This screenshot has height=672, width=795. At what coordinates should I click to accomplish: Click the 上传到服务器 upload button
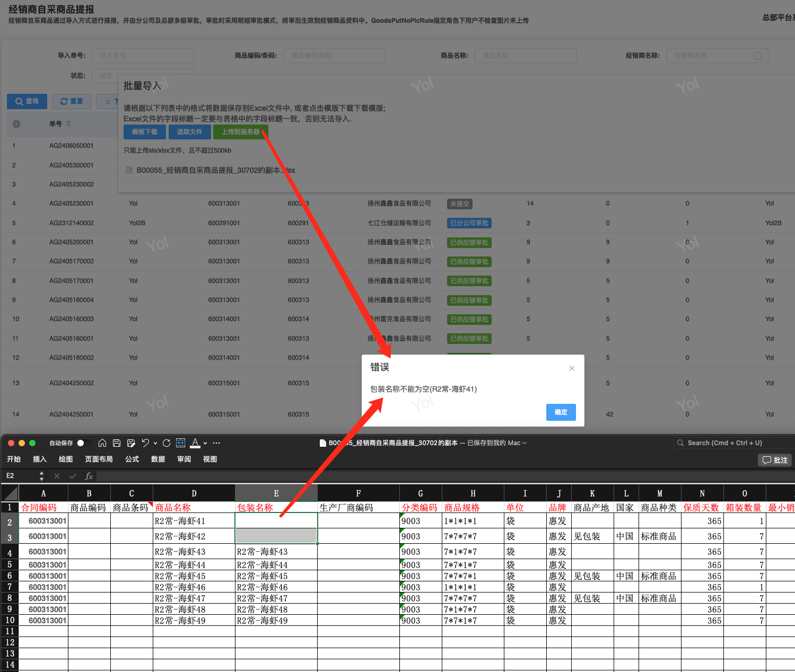click(241, 132)
